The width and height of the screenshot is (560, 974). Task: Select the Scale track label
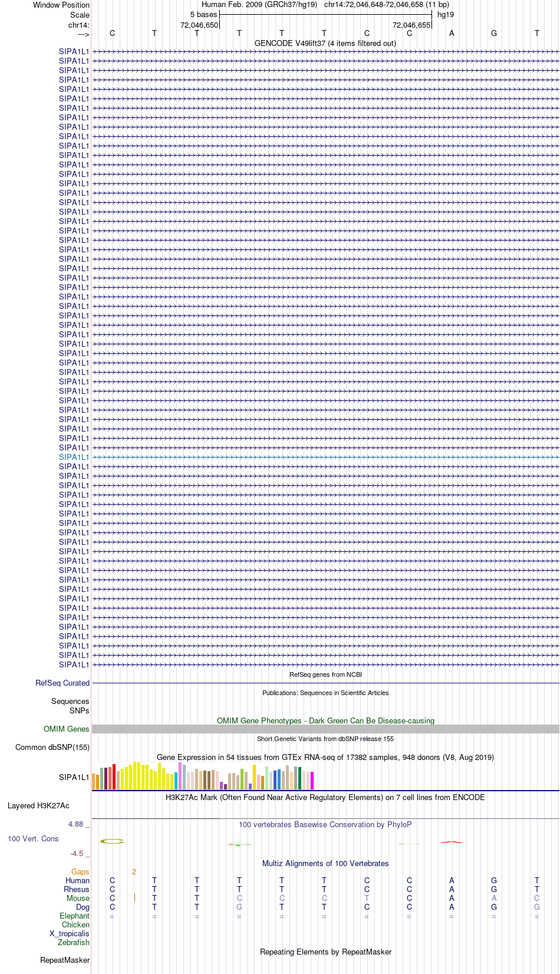(80, 15)
